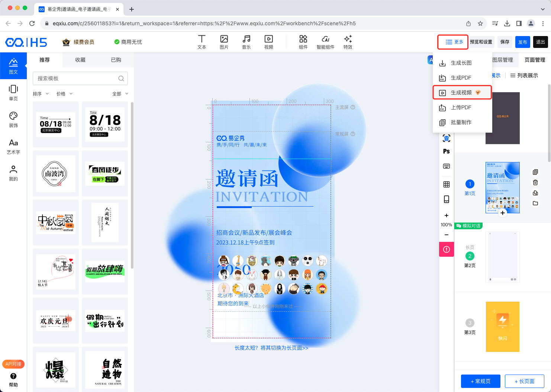Screen dimensions: 551x392
Task: Toggle mobile phone preview icon
Action: tap(446, 199)
